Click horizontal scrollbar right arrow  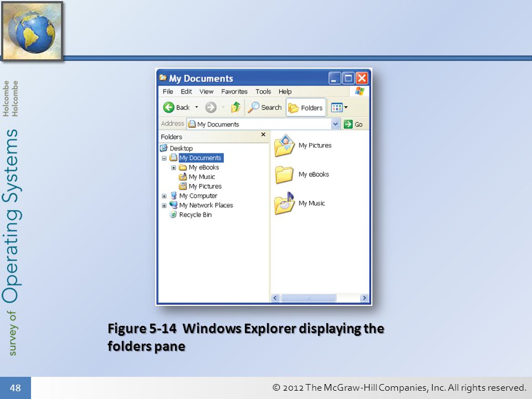pos(365,298)
